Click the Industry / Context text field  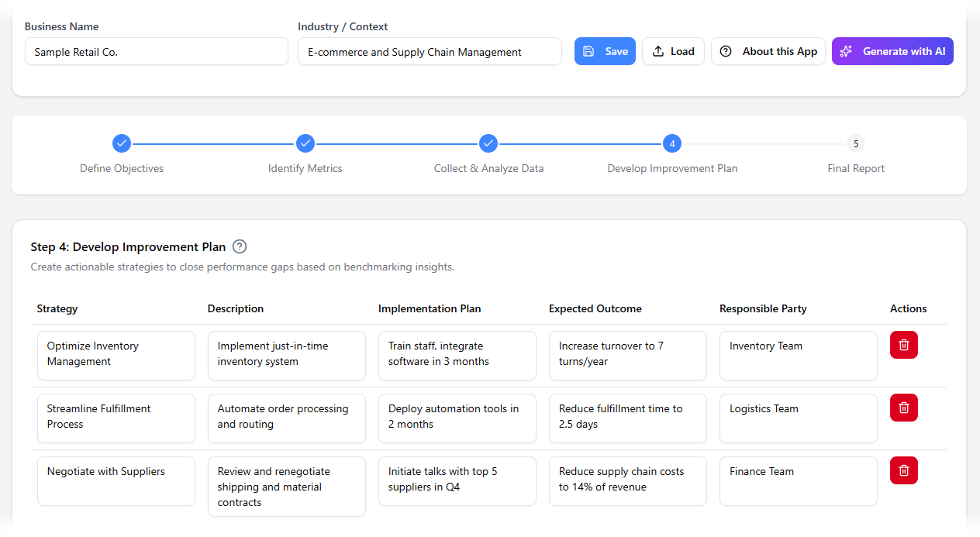(430, 51)
